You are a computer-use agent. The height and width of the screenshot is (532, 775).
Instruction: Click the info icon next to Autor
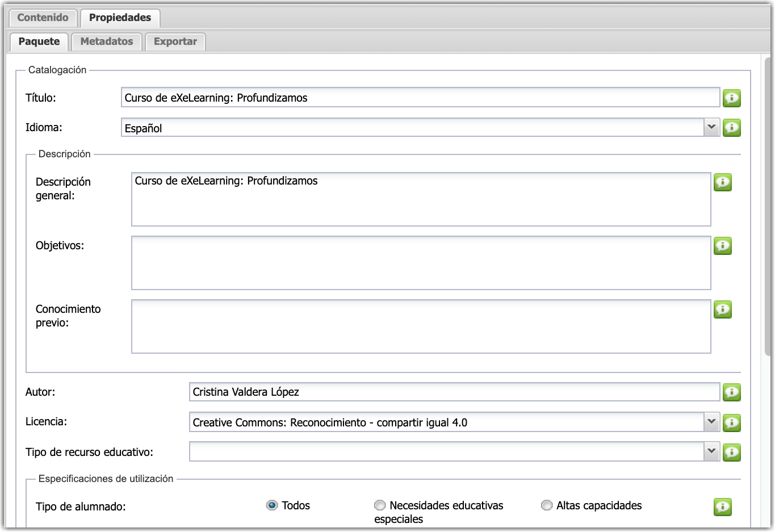click(732, 392)
